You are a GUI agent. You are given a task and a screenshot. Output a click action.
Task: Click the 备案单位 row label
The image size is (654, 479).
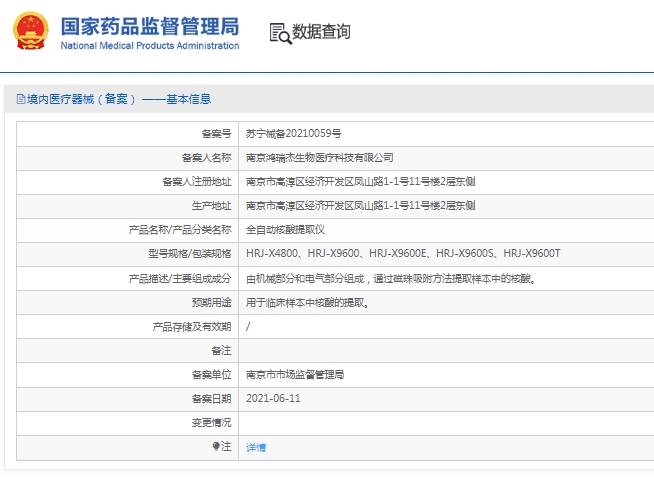tap(211, 375)
